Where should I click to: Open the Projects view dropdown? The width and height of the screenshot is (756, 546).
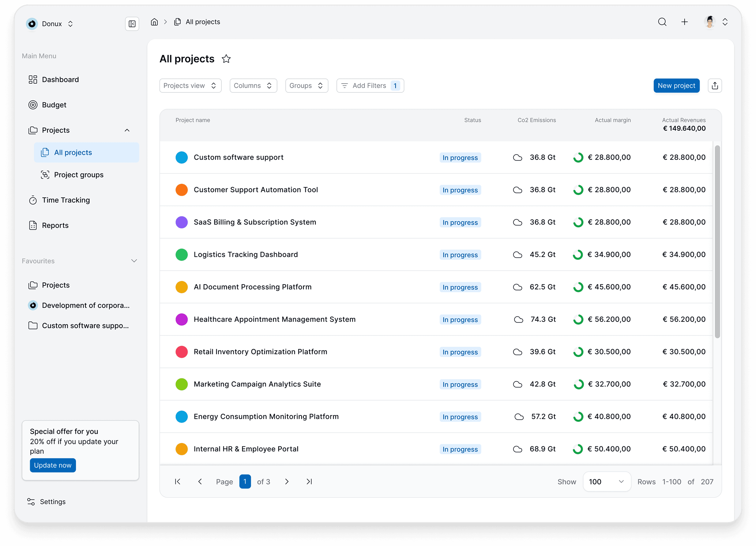pyautogui.click(x=190, y=86)
